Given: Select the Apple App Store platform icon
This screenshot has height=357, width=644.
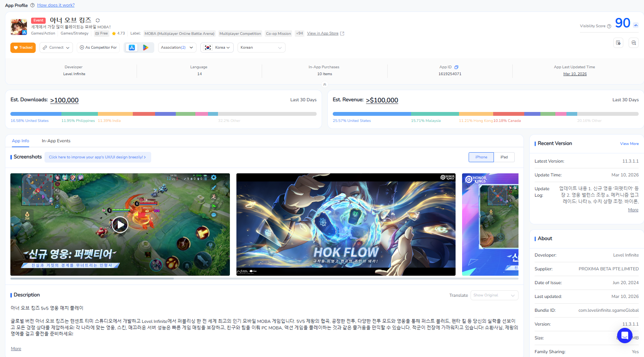Looking at the screenshot, I should coord(132,48).
